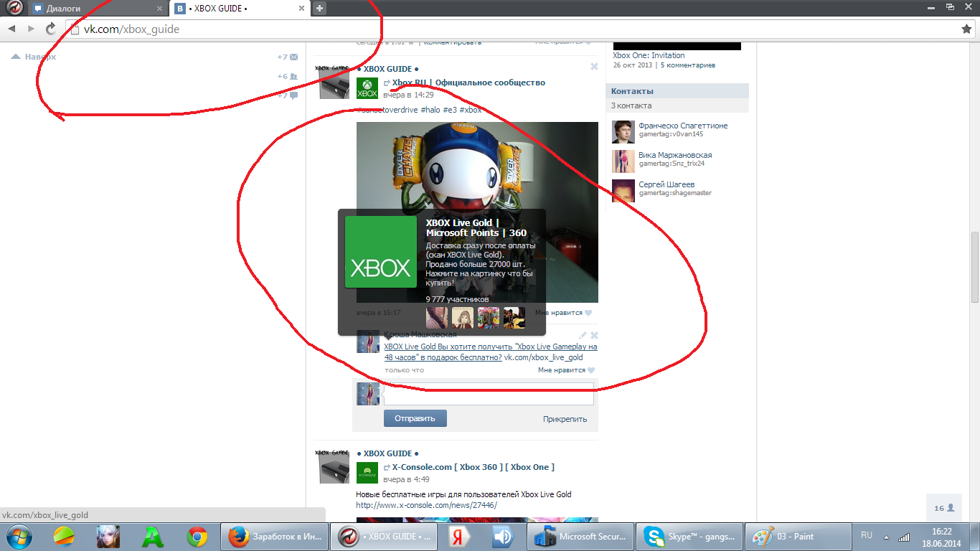The height and width of the screenshot is (551, 980).
Task: Like the comment via heart icon
Action: click(x=590, y=370)
